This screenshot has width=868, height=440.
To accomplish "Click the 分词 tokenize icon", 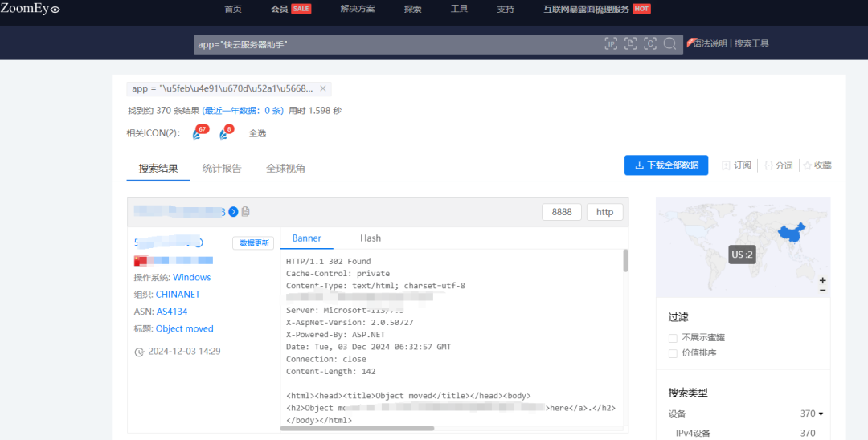I will [x=768, y=166].
